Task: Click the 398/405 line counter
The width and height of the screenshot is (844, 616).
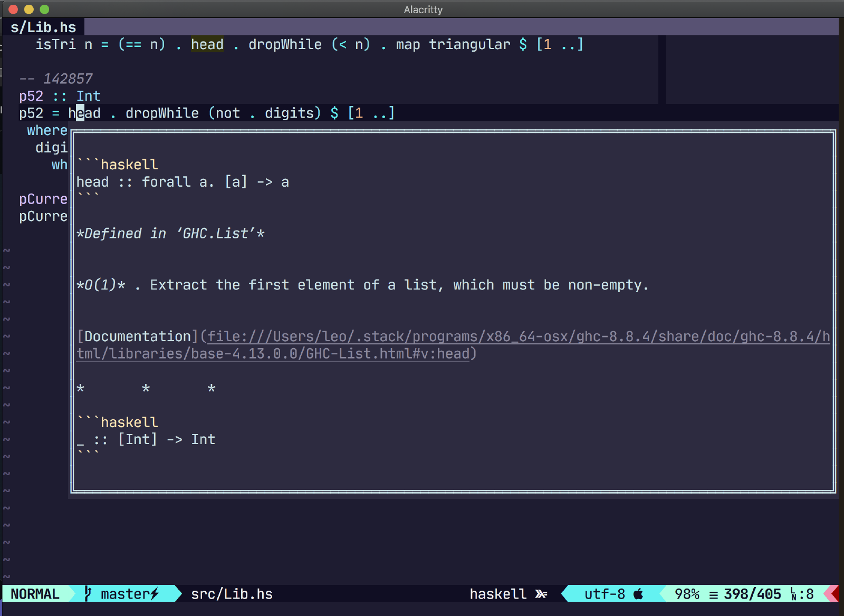Action: pyautogui.click(x=752, y=594)
